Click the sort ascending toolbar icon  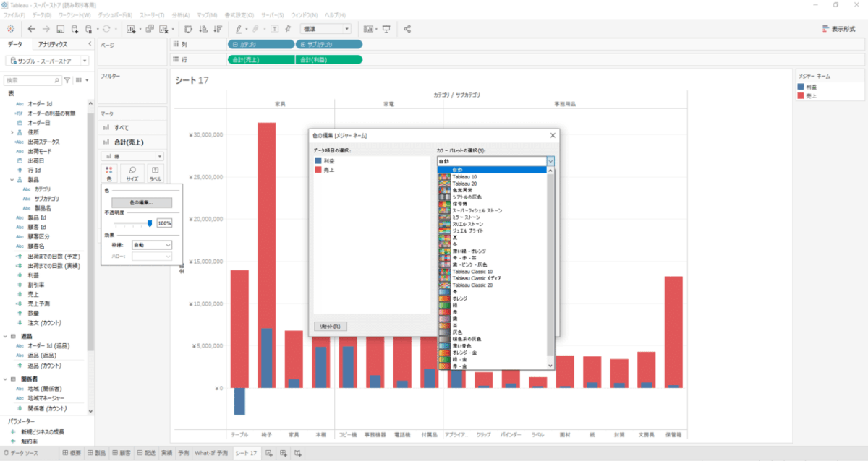[202, 29]
